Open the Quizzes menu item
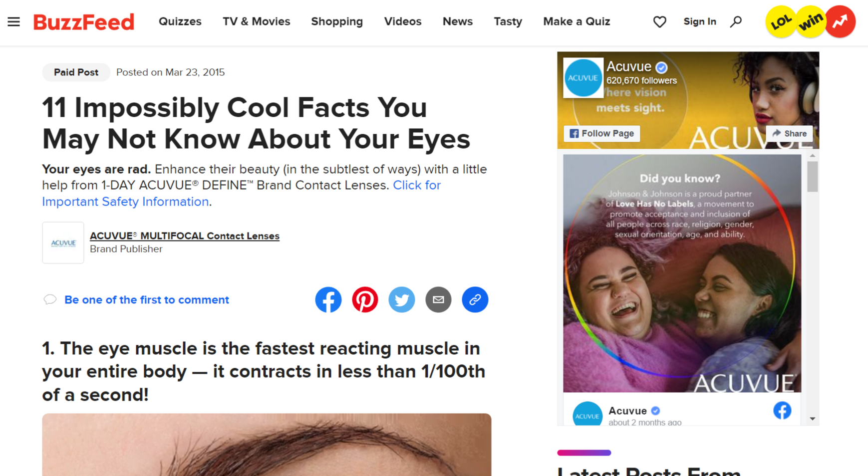868x476 pixels. click(180, 22)
